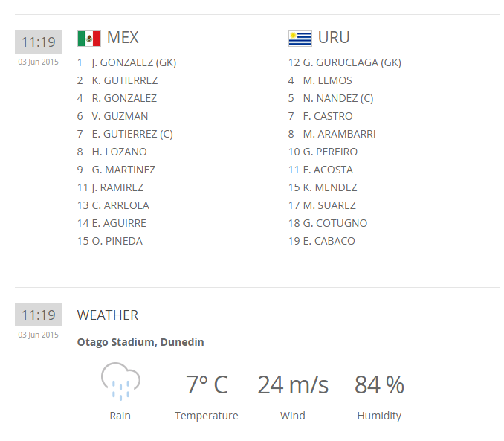Click the 24 m/s wind value
Viewport: 504px width, 441px height.
tap(293, 385)
